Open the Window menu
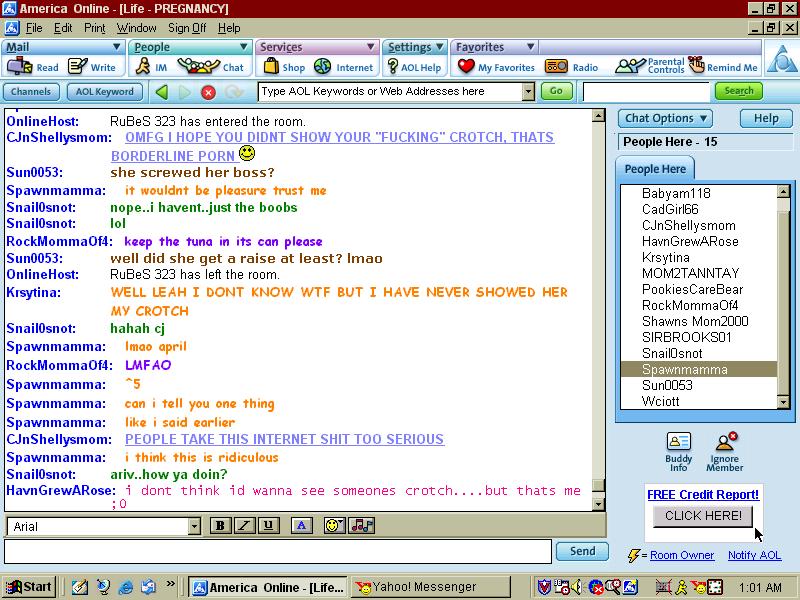 pos(136,28)
